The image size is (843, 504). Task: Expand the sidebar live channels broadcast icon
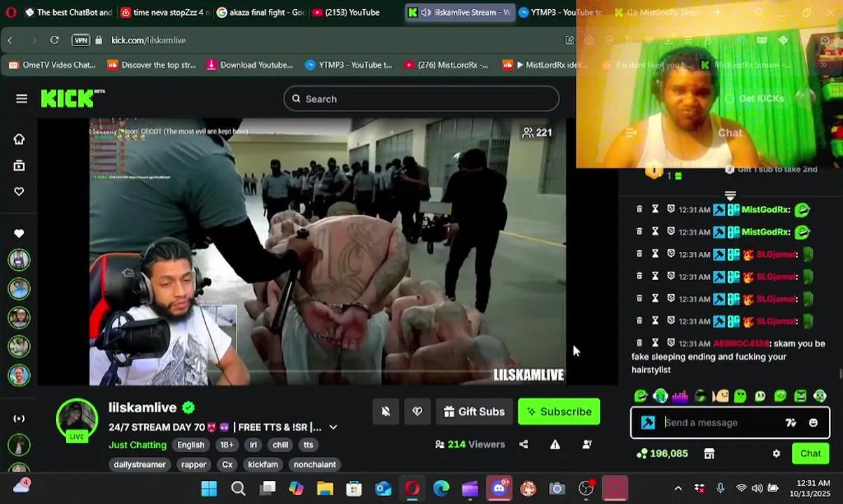pos(19,419)
